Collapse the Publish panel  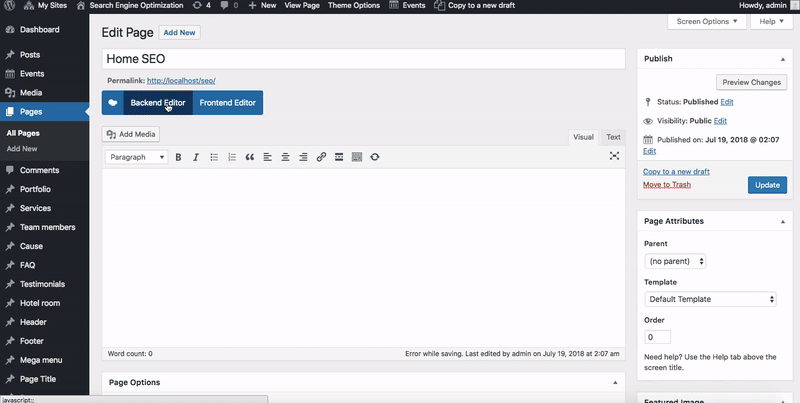tap(783, 59)
